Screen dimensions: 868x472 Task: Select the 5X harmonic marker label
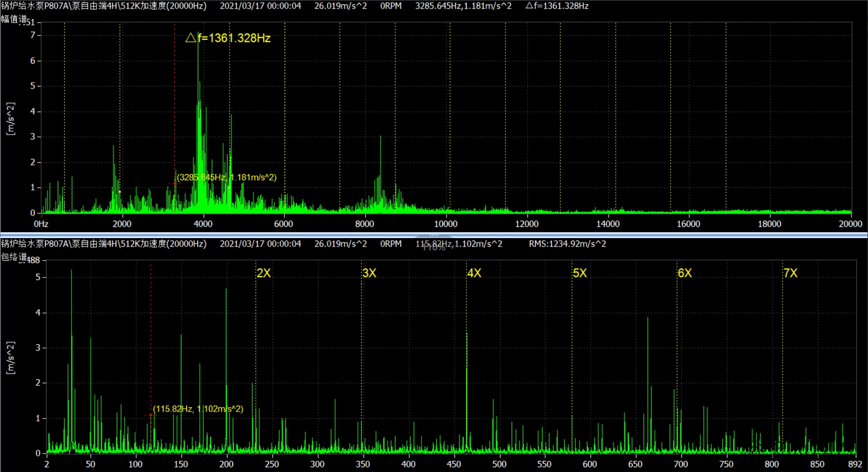click(580, 273)
